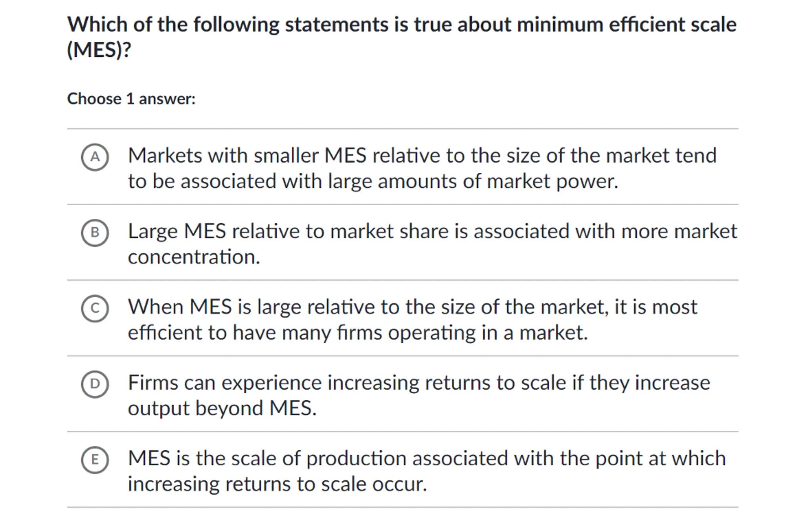Click "Large MES relative to market share" line
The image size is (812, 522).
tap(432, 231)
